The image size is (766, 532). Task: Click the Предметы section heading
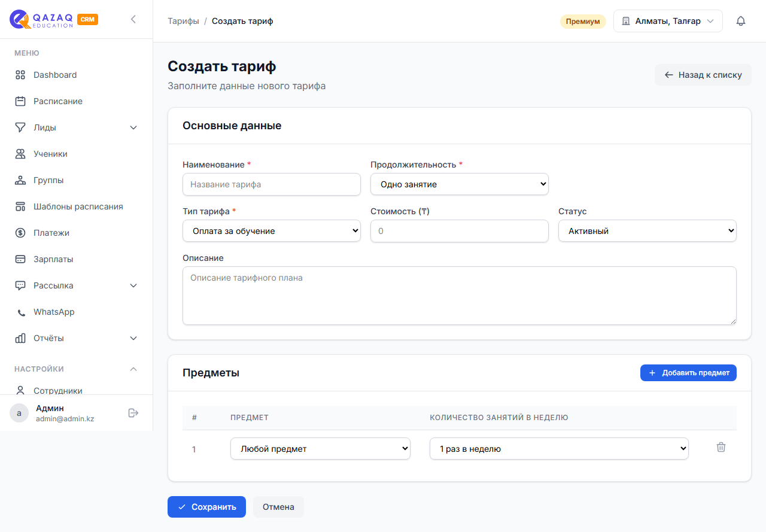tap(211, 373)
